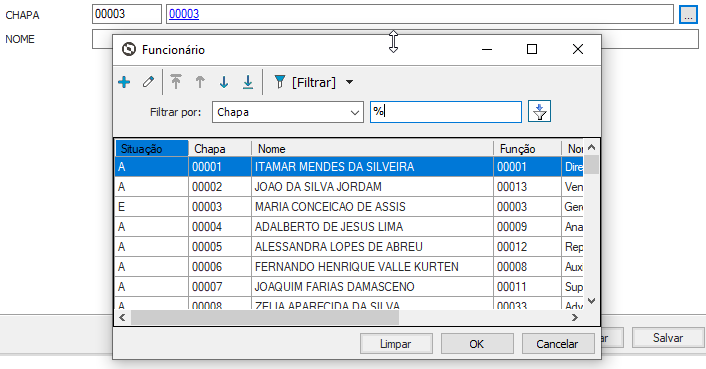The height and width of the screenshot is (369, 706).
Task: Select row FERNANDO HENRIQUE VALLE KURTEN
Action: click(x=349, y=266)
